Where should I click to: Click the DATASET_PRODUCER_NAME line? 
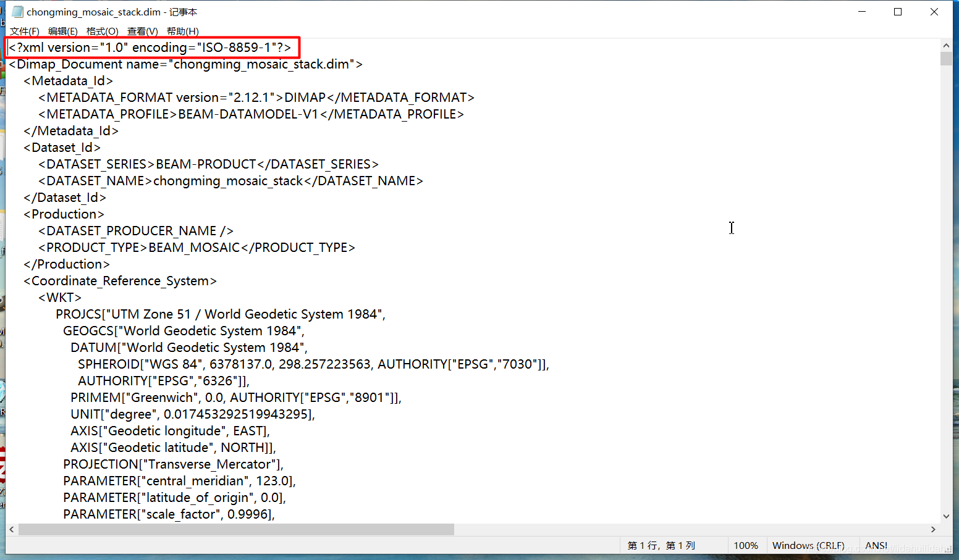tap(136, 231)
